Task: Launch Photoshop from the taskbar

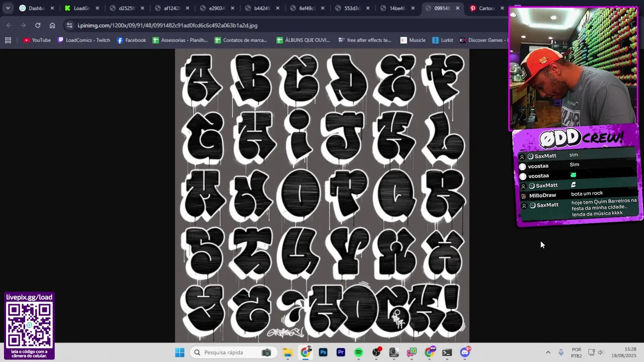Action: click(x=323, y=352)
